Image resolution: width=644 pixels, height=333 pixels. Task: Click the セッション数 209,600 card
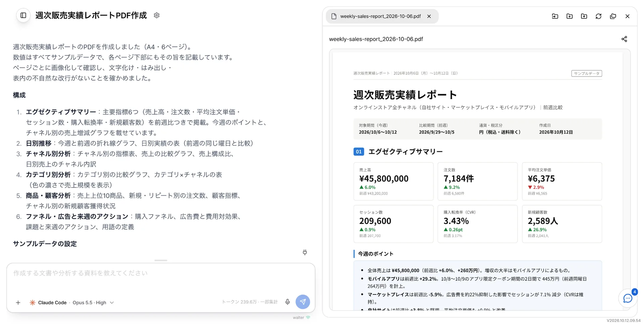pyautogui.click(x=393, y=224)
